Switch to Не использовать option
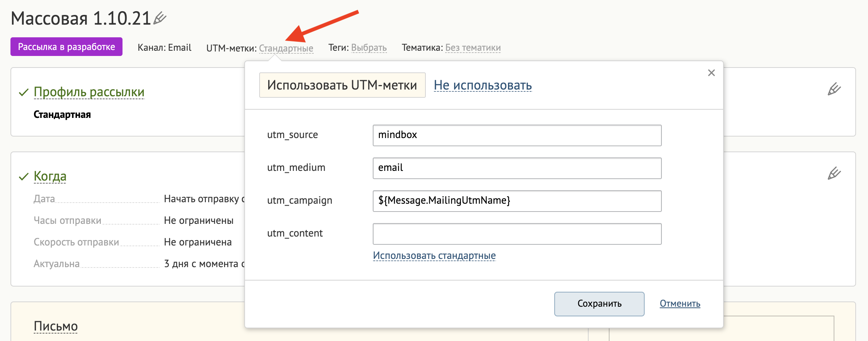 point(483,85)
